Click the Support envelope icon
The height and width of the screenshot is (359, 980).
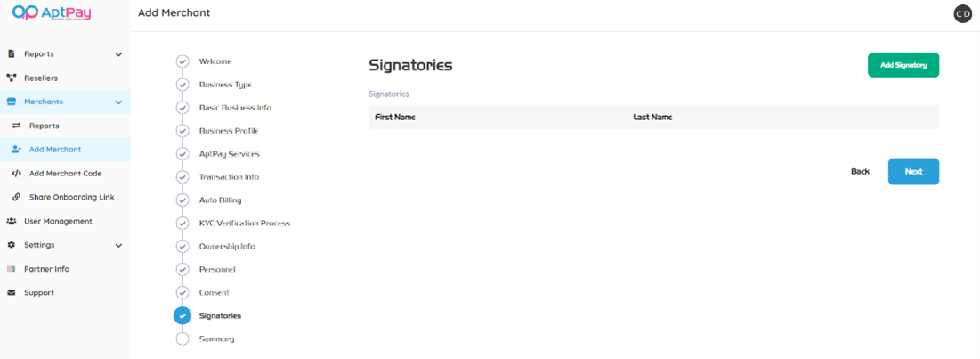pyautogui.click(x=12, y=292)
